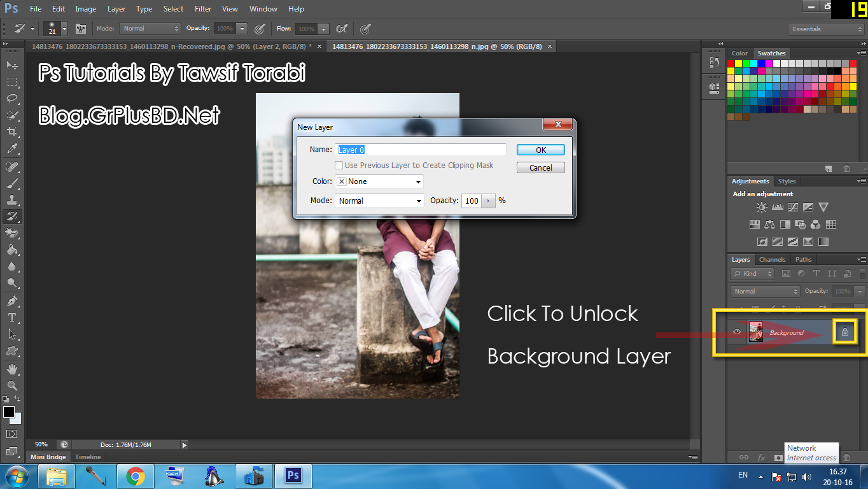
Task: Add a Brightness/Contrast adjustment
Action: coord(762,207)
